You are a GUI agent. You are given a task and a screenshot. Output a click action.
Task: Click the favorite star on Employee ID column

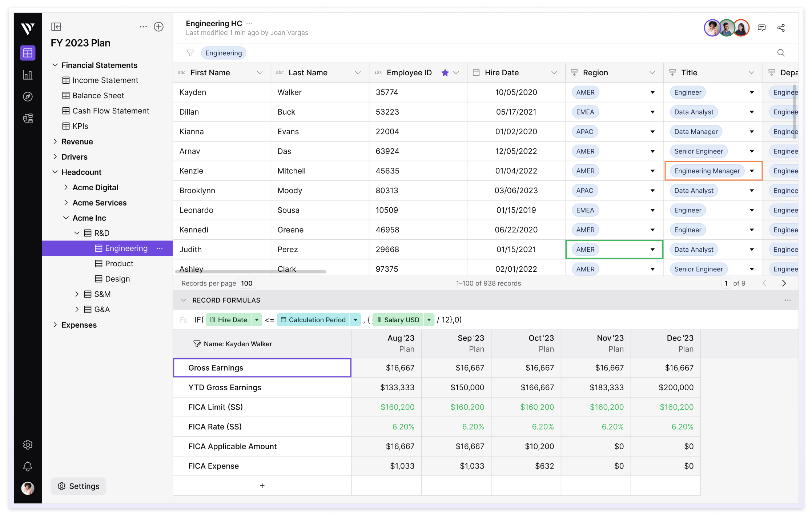pyautogui.click(x=445, y=72)
